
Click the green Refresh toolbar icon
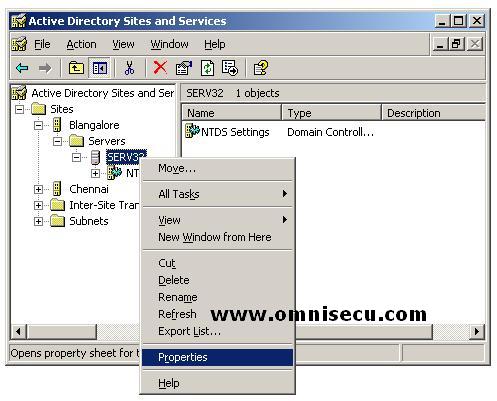(x=207, y=68)
